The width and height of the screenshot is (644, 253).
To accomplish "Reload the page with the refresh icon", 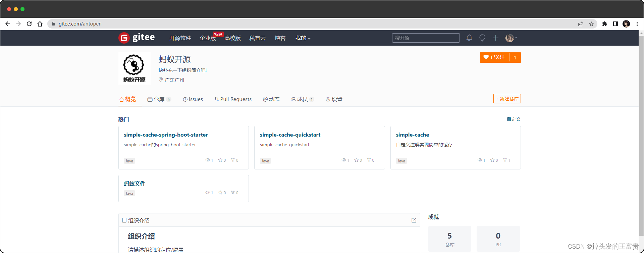I will pos(29,24).
